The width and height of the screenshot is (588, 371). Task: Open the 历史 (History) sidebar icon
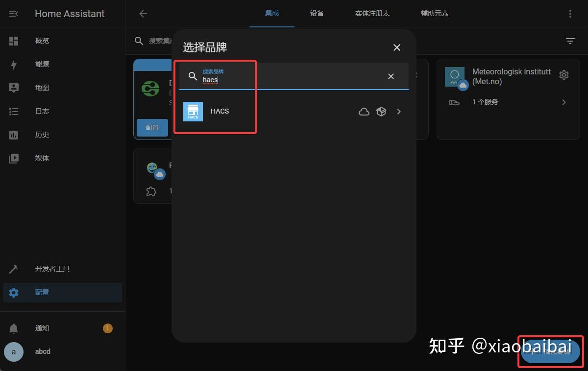(14, 135)
